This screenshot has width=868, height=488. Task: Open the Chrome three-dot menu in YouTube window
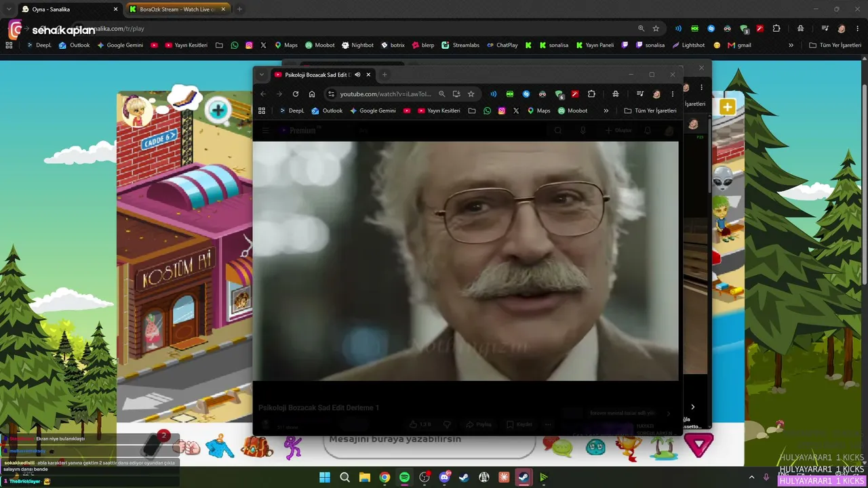click(673, 94)
